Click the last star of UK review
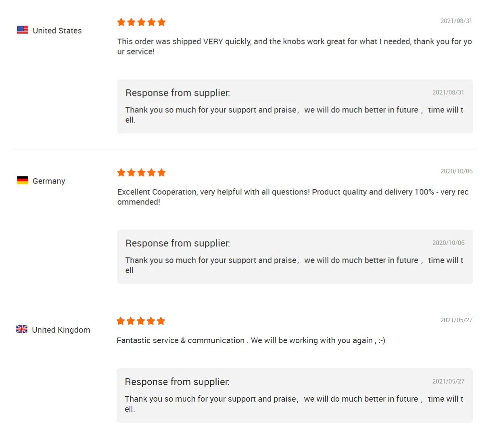Viewport: 489px width, 448px height. point(161,321)
